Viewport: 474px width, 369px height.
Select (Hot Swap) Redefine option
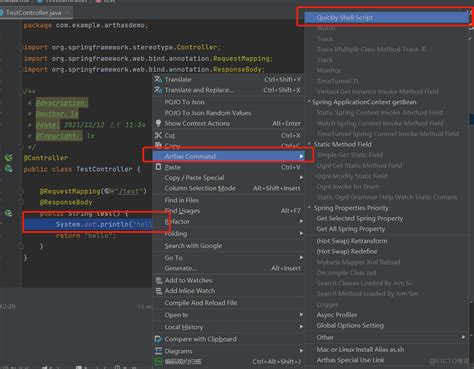[347, 252]
